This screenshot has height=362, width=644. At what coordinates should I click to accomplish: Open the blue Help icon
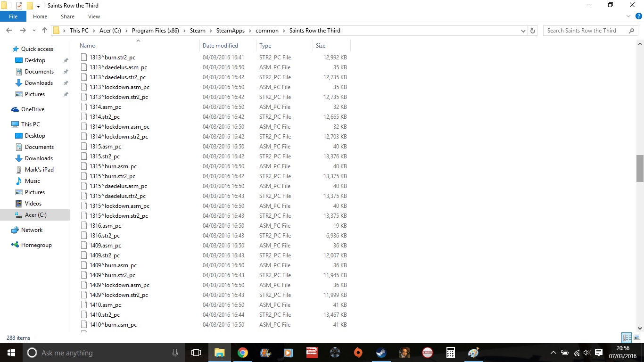pos(639,16)
